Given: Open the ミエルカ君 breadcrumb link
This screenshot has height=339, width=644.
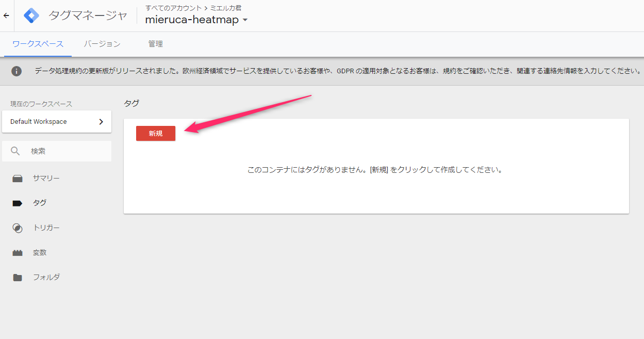Looking at the screenshot, I should [226, 8].
